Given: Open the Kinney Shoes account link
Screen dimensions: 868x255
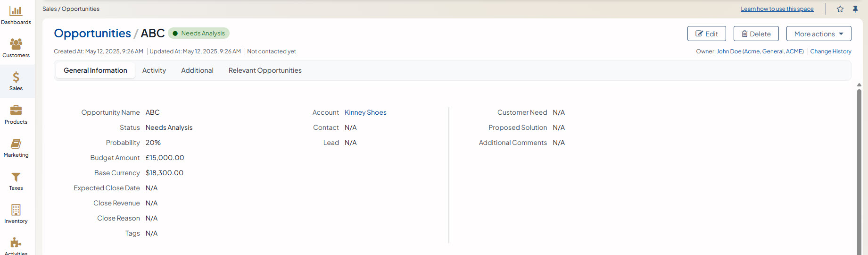Looking at the screenshot, I should tap(365, 112).
